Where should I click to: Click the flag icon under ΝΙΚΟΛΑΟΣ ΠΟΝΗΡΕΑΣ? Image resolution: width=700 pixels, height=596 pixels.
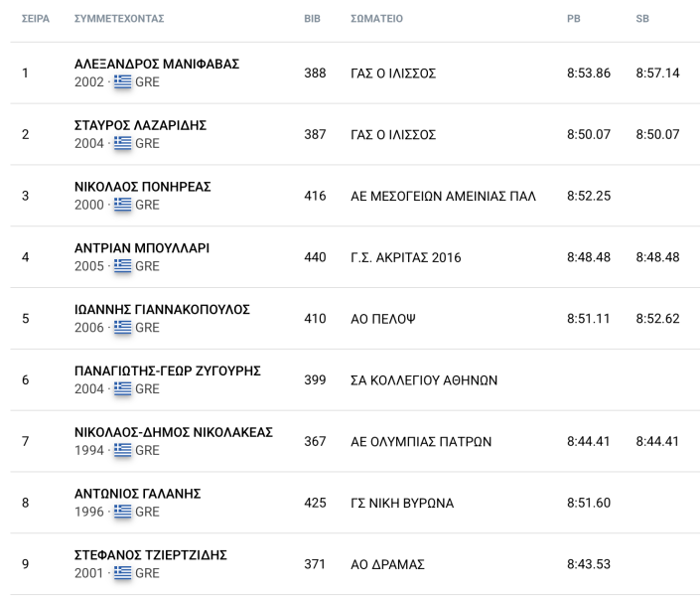[x=122, y=205]
